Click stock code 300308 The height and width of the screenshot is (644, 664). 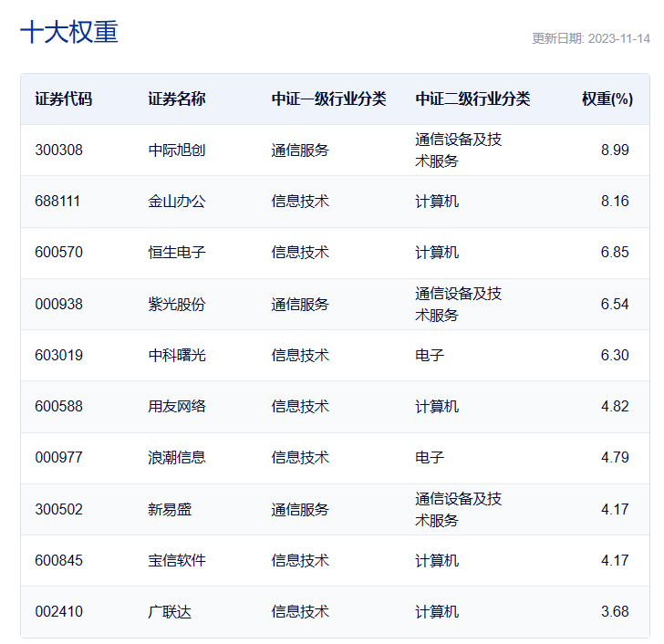coord(59,150)
